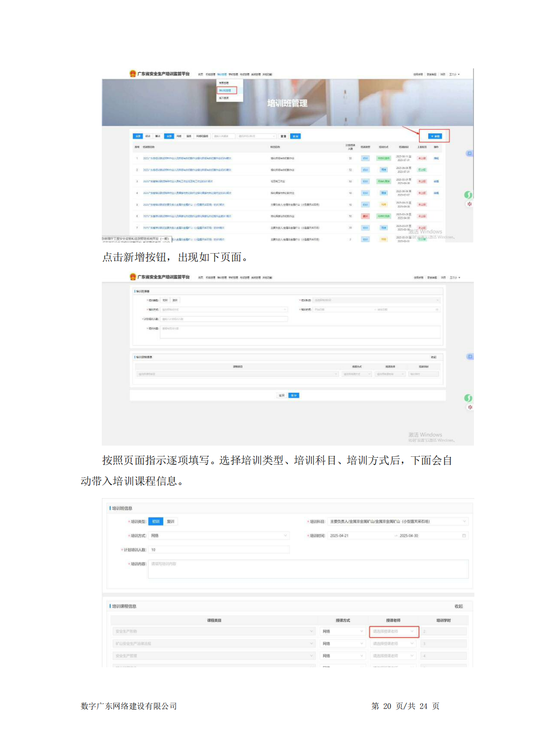Open 培训方式 dropdown showing 网络
Viewport: 534px width, 756px height.
(x=219, y=536)
